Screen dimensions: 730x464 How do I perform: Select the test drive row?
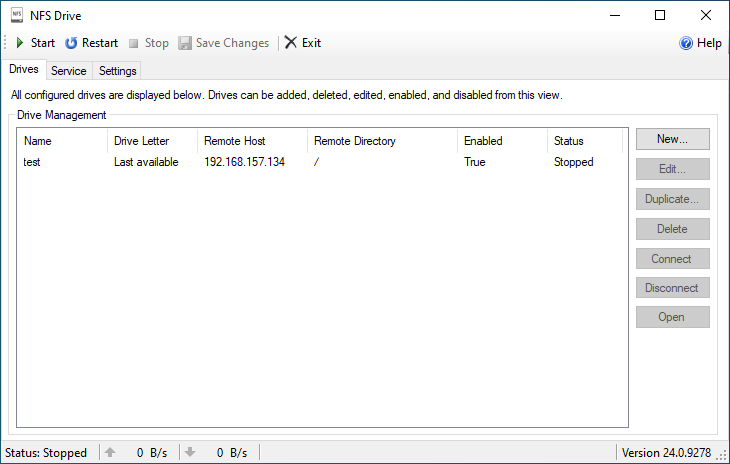(x=32, y=162)
